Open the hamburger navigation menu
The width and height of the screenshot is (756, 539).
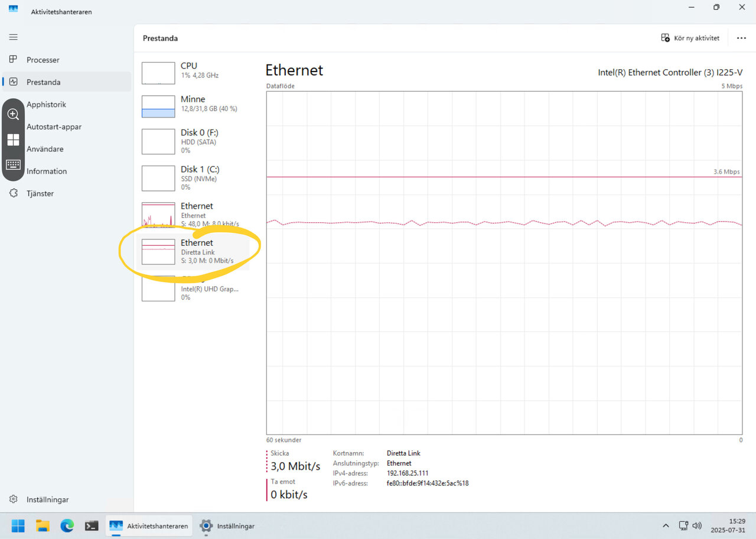point(13,37)
